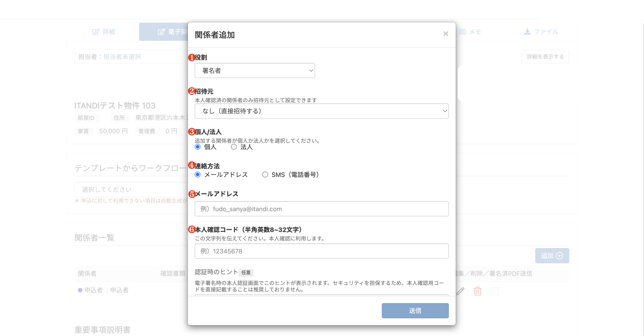Click the 詳細 tab edit icon
The image size is (644, 336).
(96, 32)
